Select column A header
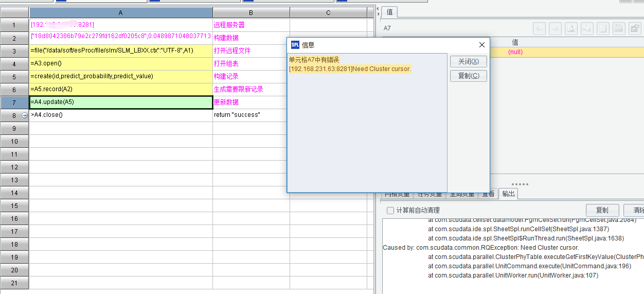644x294 pixels. 121,12
